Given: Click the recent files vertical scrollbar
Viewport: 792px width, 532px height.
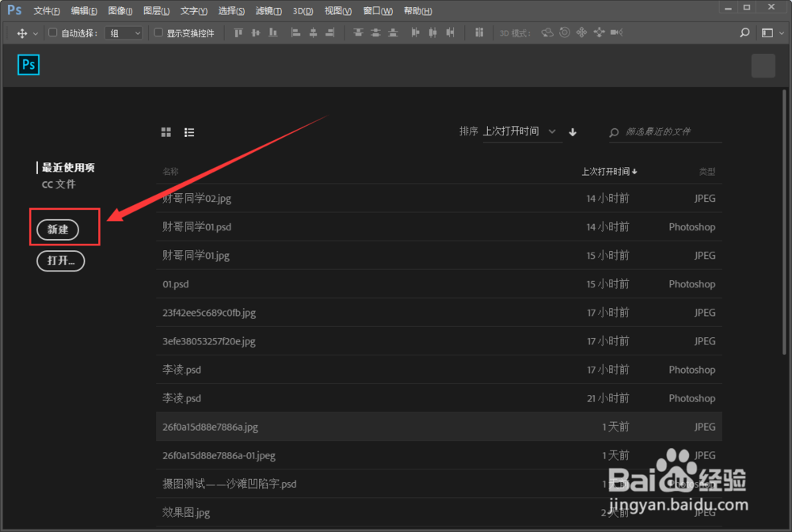Looking at the screenshot, I should 784,222.
